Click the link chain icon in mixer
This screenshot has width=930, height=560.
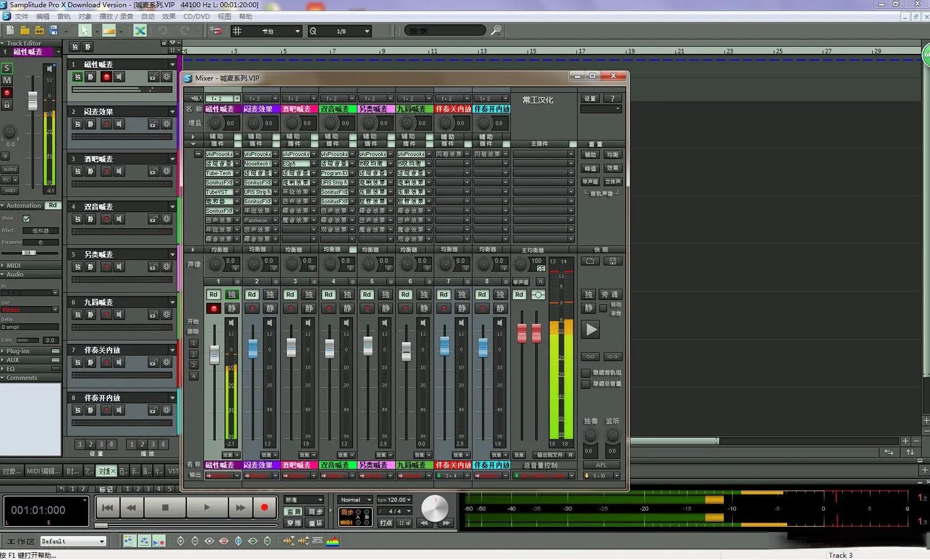(x=590, y=357)
